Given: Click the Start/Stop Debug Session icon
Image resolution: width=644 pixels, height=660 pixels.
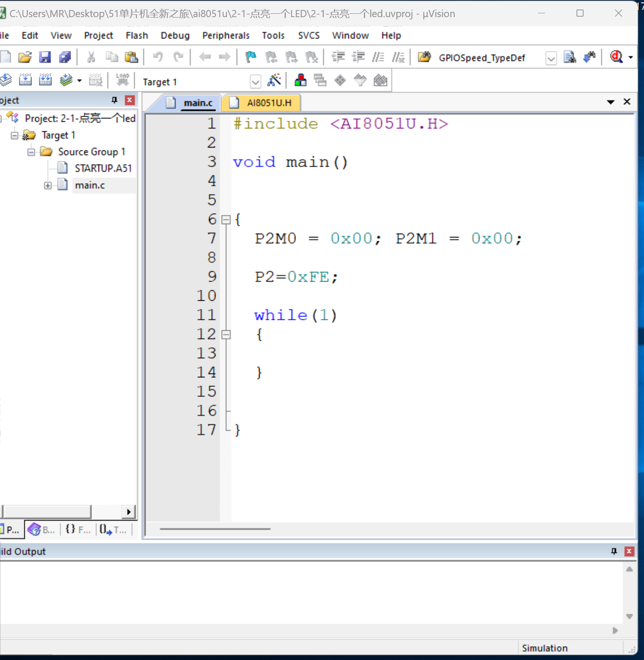Looking at the screenshot, I should (616, 57).
